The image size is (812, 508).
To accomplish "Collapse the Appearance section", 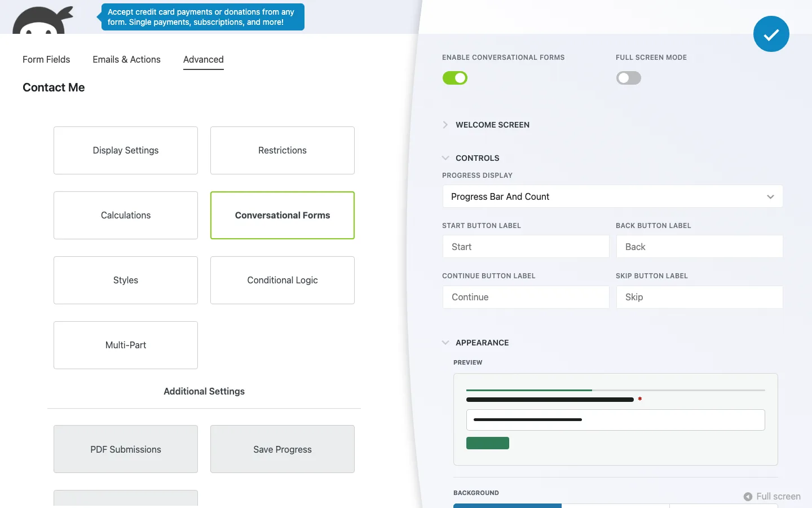I will click(475, 343).
